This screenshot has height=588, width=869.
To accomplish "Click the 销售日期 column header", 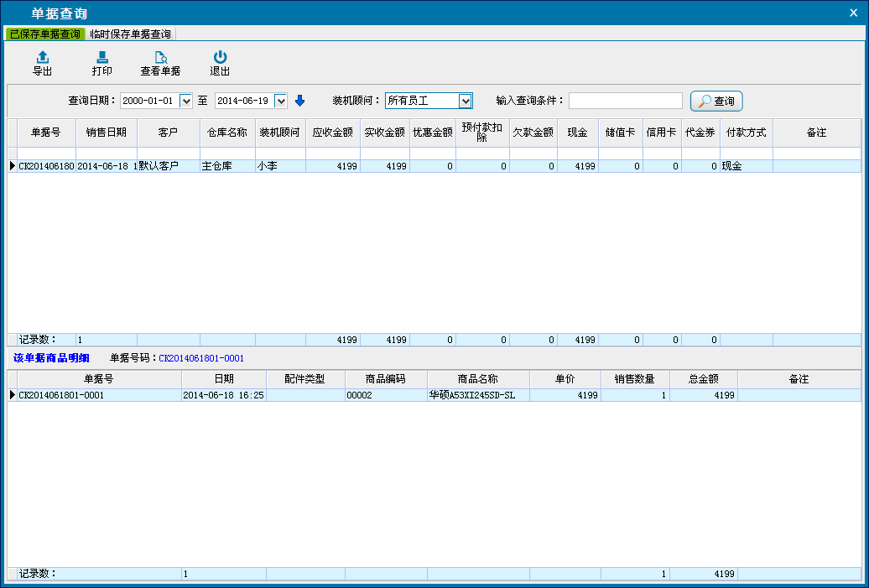I will 107,133.
